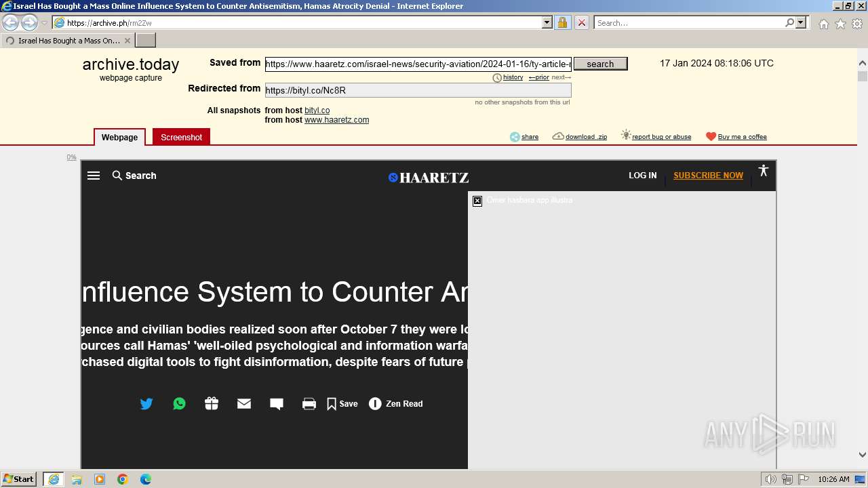Open snapshots from host bityl.co
The height and width of the screenshot is (488, 868).
317,110
